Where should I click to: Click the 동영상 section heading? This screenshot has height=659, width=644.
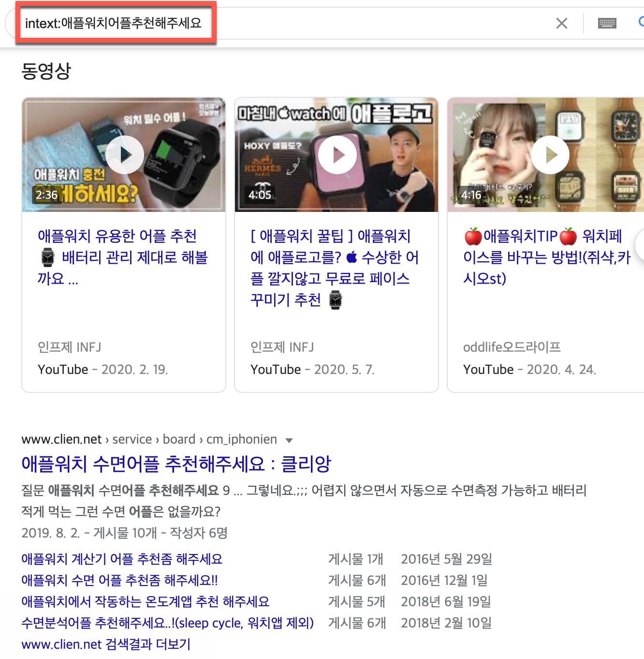pos(46,71)
